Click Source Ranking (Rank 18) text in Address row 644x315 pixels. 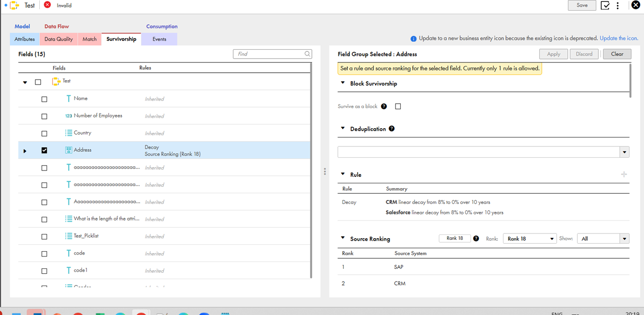[x=172, y=154]
